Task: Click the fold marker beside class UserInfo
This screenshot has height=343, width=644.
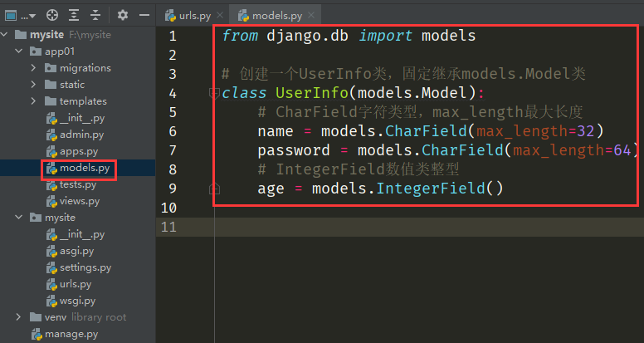Action: click(x=214, y=93)
